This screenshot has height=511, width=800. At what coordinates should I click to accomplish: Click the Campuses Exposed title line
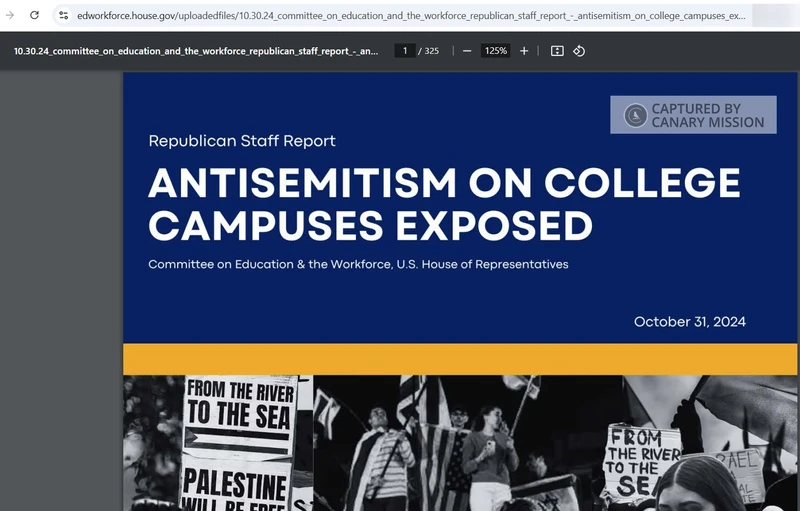[x=370, y=225]
